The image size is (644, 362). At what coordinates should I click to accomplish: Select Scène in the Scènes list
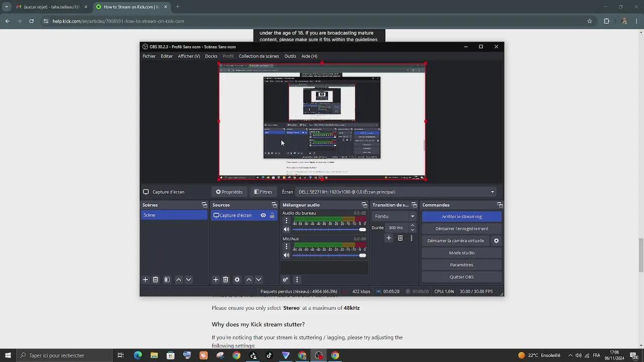click(x=174, y=215)
